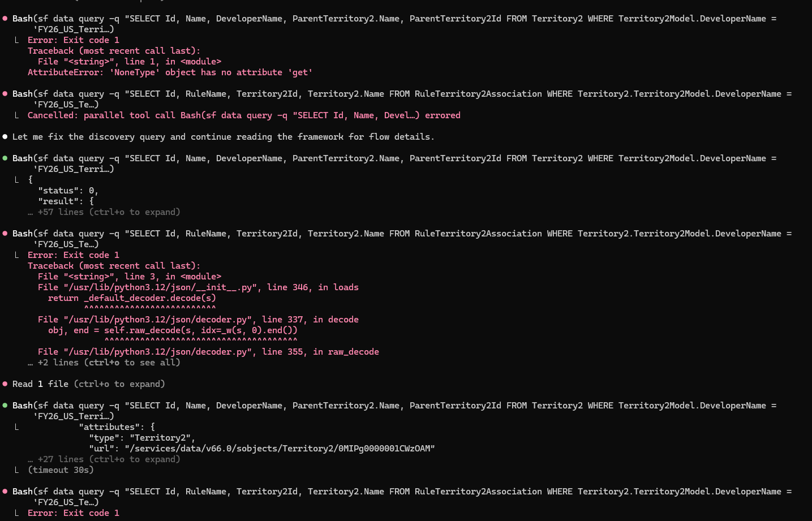This screenshot has height=521, width=812.
Task: Click the '"attributes": {' output line
Action: click(117, 427)
